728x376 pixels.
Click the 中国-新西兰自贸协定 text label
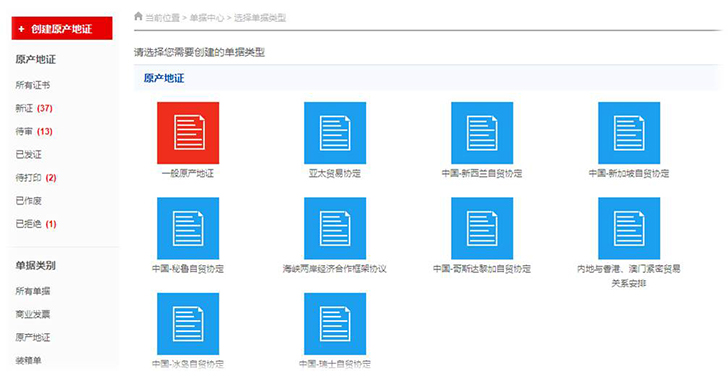482,174
